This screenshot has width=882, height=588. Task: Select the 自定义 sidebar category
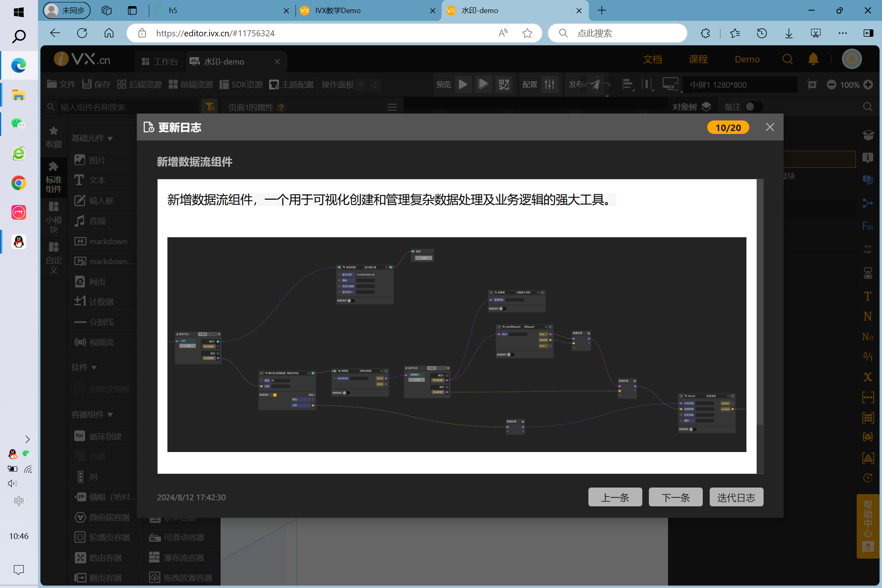(x=53, y=258)
